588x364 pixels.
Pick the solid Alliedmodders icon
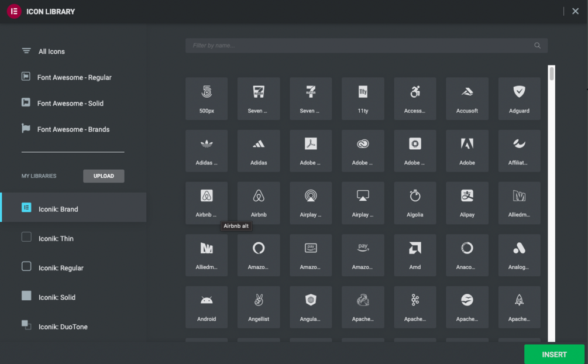point(207,255)
